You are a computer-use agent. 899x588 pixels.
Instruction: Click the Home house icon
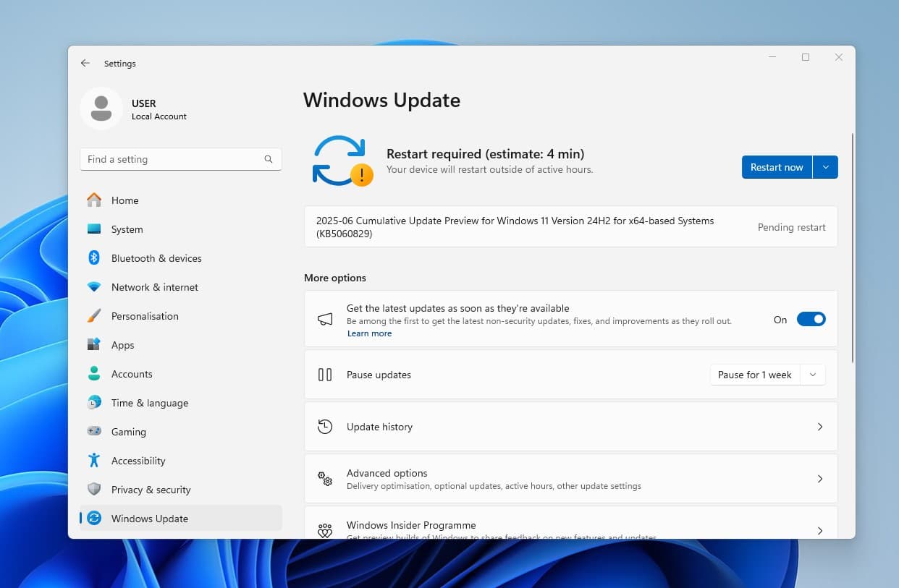pyautogui.click(x=94, y=200)
